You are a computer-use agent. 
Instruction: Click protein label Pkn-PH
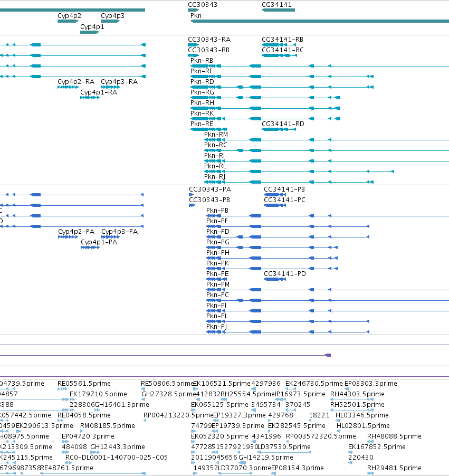218,253
